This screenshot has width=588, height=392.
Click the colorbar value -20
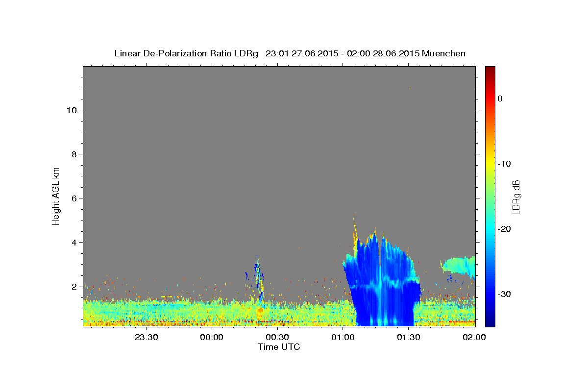point(504,229)
